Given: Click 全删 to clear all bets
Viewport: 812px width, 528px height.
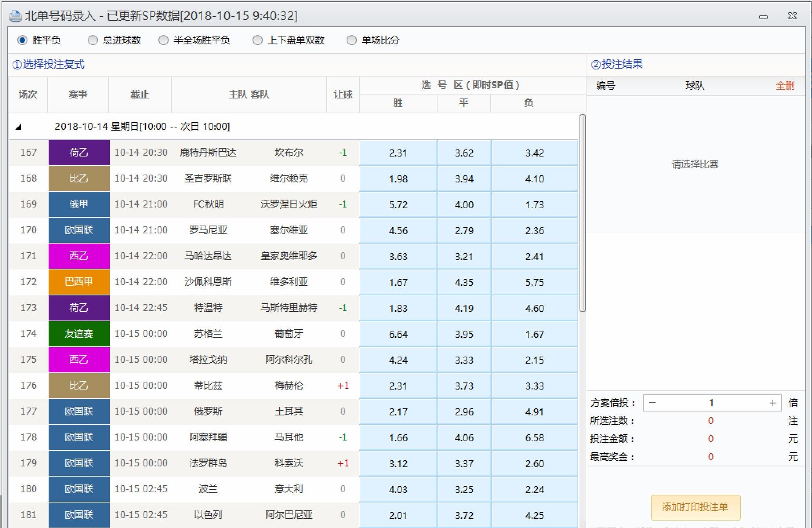Looking at the screenshot, I should (785, 86).
